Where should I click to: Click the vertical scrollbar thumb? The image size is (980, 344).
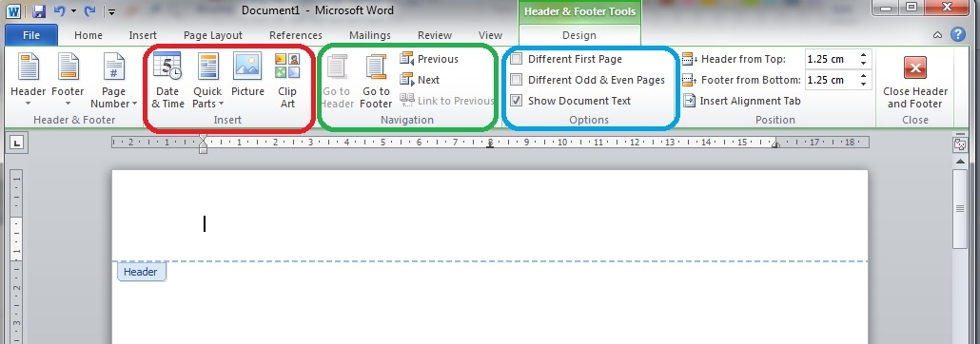(x=959, y=208)
